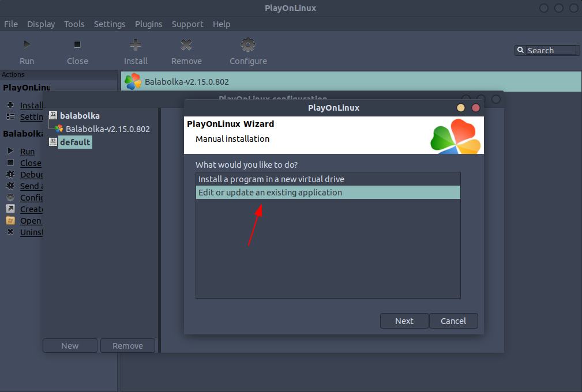This screenshot has height=392, width=582.
Task: Cancel the PlayOnLinux Wizard
Action: coord(453,321)
